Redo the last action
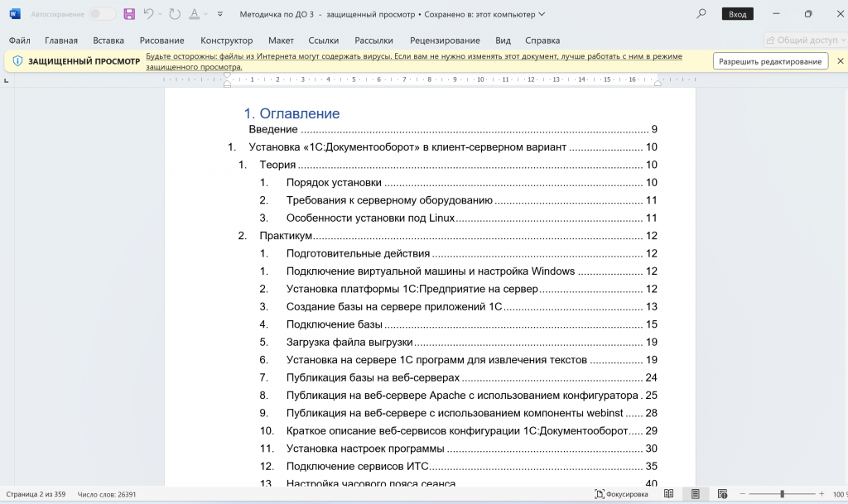 [x=175, y=14]
